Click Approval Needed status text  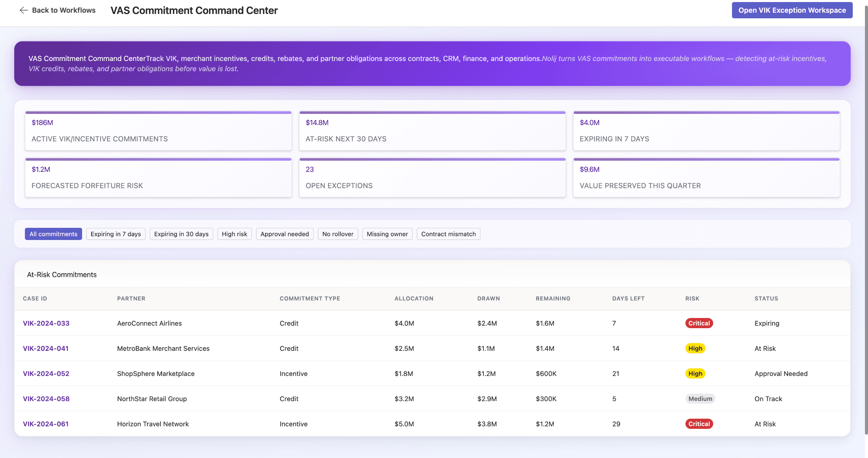pyautogui.click(x=781, y=374)
